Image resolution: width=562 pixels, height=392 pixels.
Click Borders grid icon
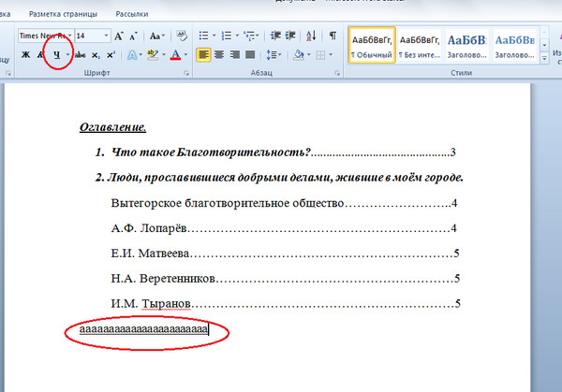(x=320, y=55)
